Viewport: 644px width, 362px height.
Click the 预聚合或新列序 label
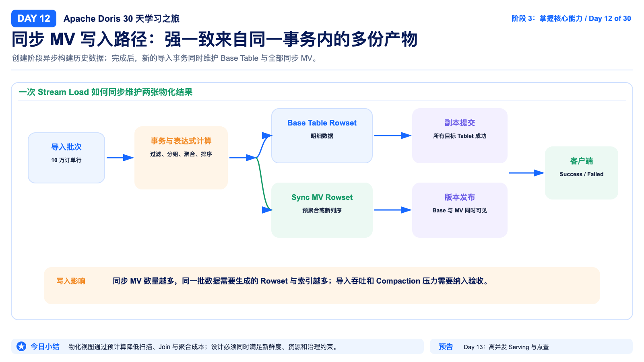pos(322,210)
